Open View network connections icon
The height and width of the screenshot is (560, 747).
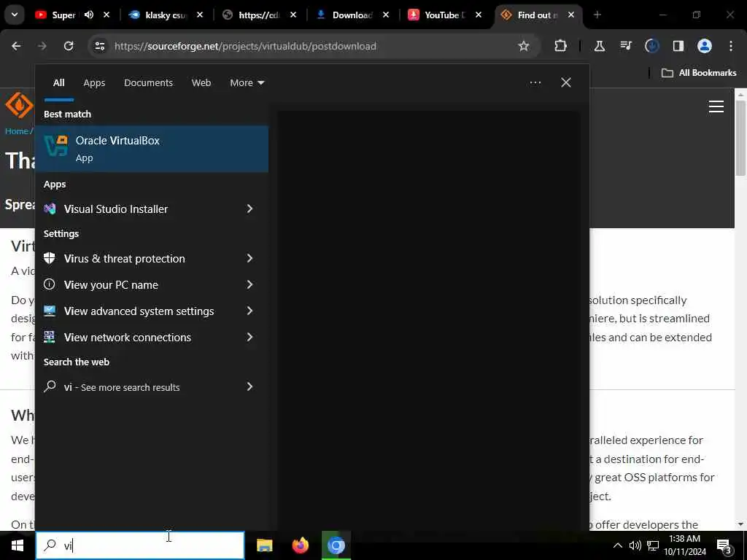50,337
